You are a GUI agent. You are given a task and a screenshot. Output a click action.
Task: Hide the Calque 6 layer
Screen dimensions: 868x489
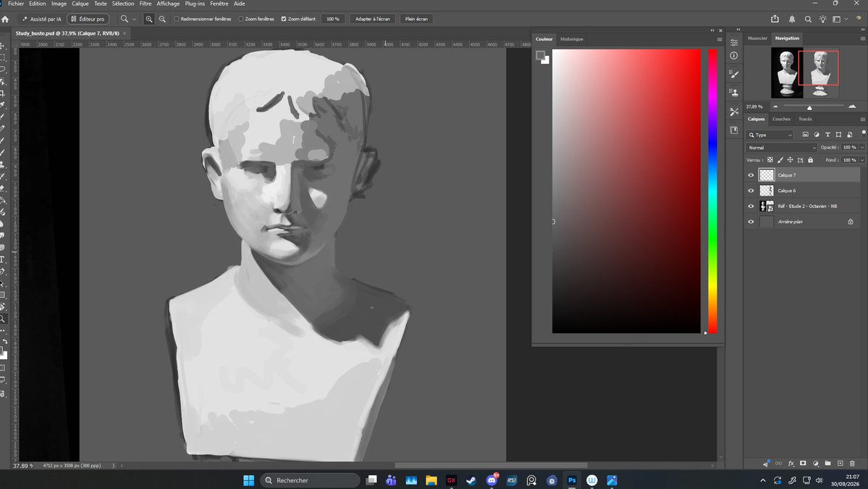click(x=751, y=191)
